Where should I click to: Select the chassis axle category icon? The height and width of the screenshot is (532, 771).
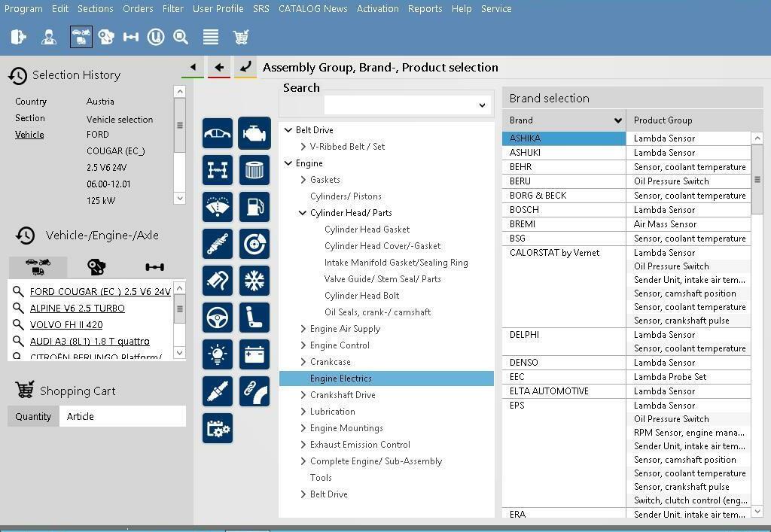(218, 170)
